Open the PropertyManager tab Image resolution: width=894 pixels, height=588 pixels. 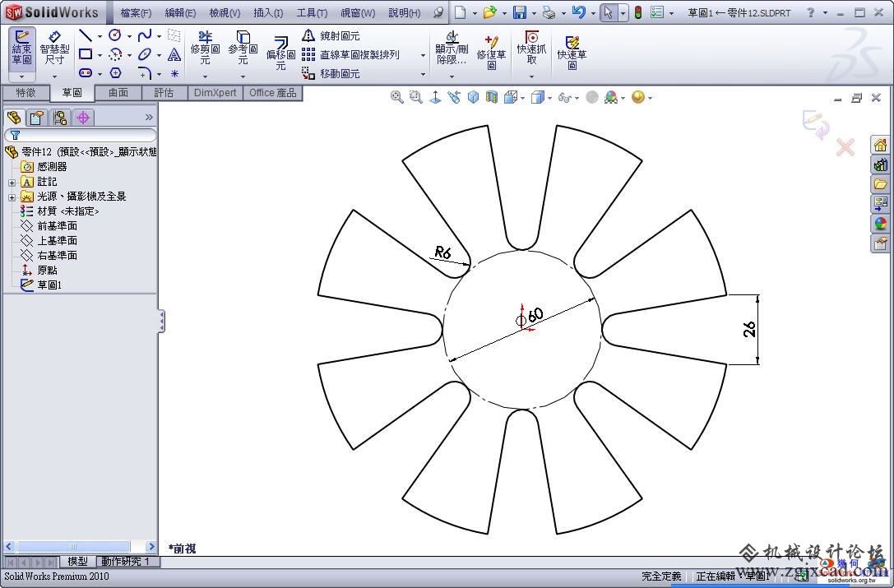pos(37,118)
